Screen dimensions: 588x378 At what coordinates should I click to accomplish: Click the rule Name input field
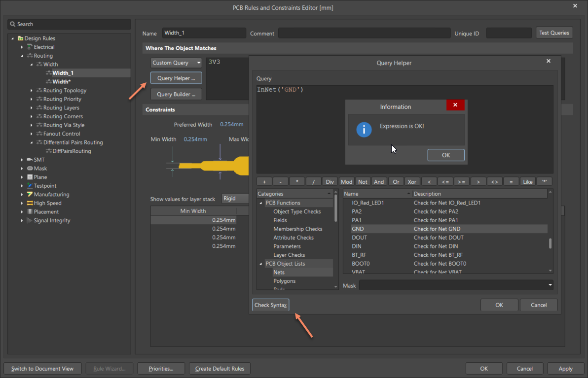(x=204, y=33)
